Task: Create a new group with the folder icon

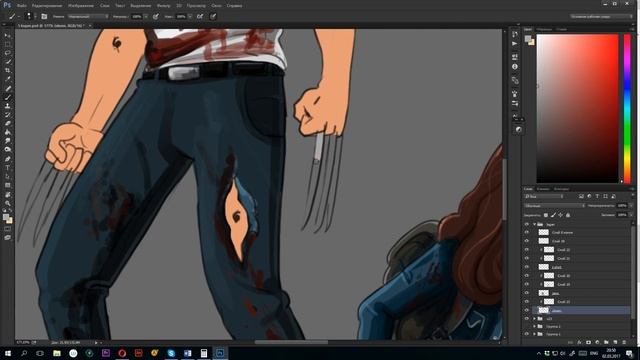Action: [x=606, y=342]
